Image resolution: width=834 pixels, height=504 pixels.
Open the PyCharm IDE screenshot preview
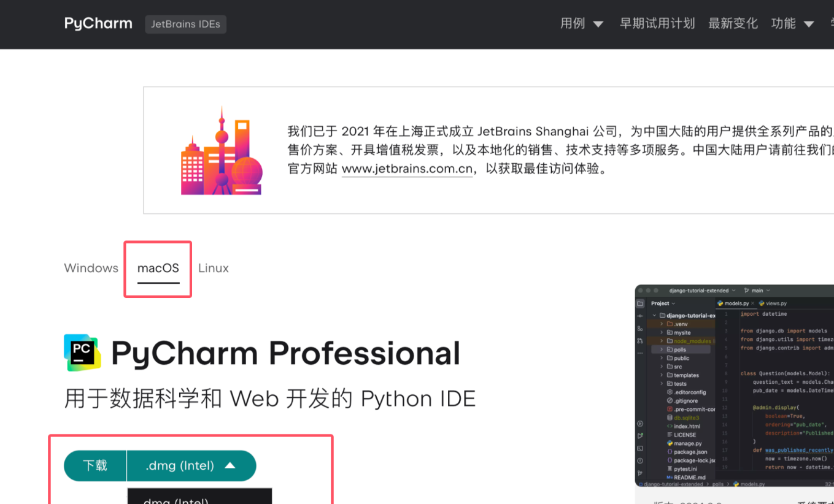[734, 386]
